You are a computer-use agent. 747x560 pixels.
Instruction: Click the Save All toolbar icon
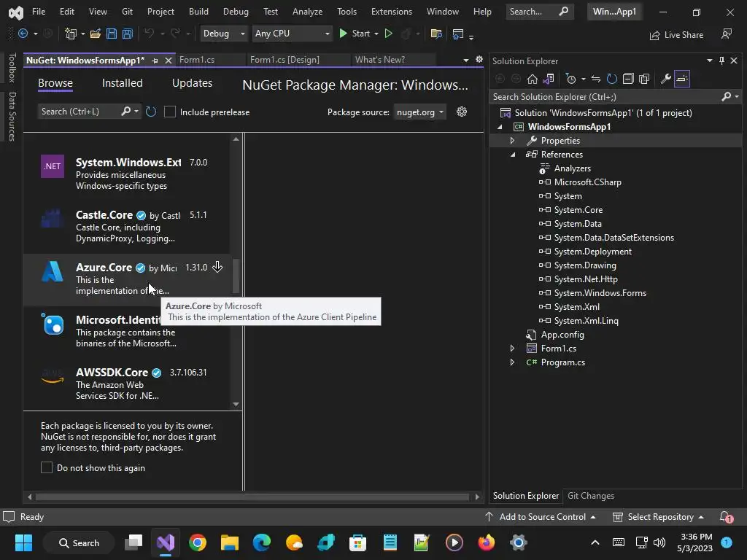127,34
